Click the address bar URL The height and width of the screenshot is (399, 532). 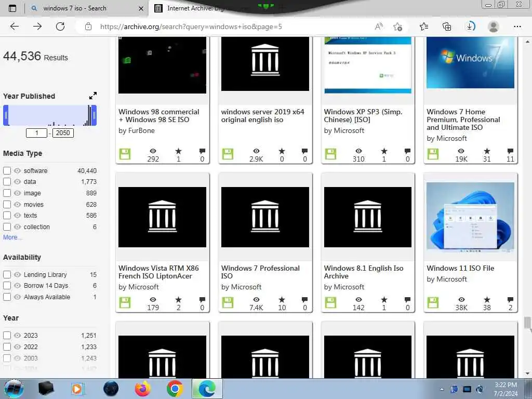191,26
